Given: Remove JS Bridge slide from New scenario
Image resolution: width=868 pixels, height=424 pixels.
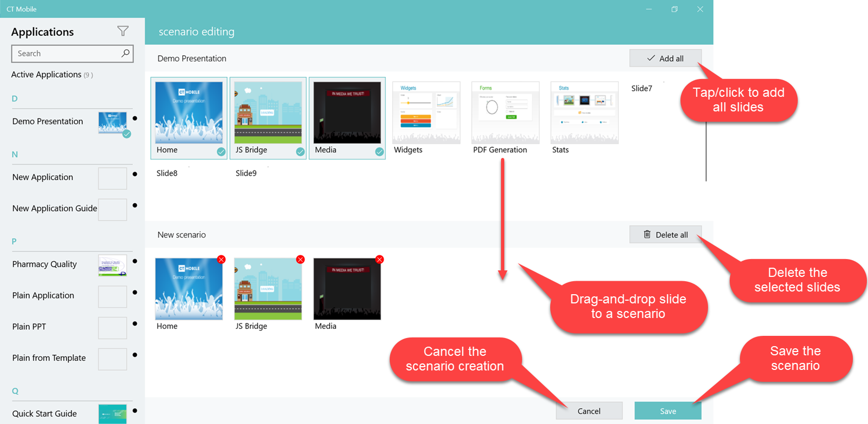Looking at the screenshot, I should pos(301,260).
